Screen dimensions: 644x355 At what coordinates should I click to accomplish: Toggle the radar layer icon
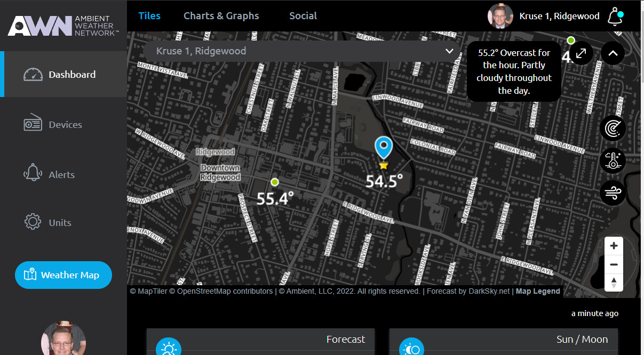point(613,128)
